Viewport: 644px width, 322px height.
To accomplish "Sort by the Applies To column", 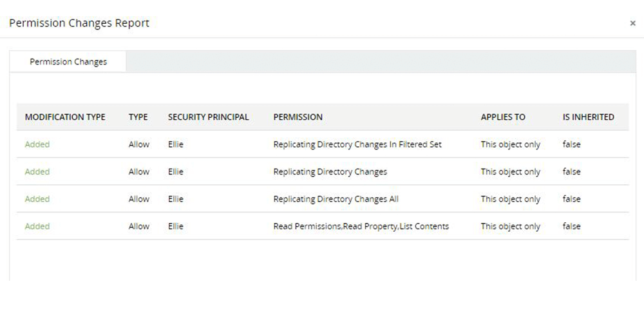I will (503, 117).
